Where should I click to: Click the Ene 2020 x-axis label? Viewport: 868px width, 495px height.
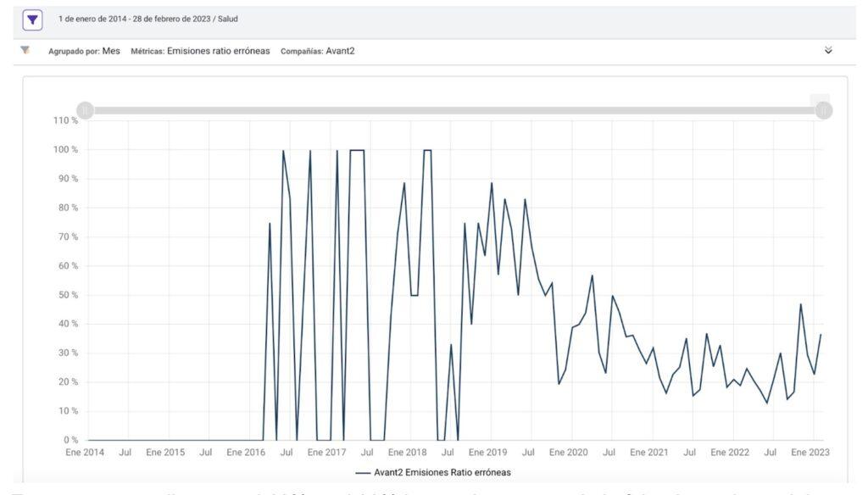pos(568,453)
